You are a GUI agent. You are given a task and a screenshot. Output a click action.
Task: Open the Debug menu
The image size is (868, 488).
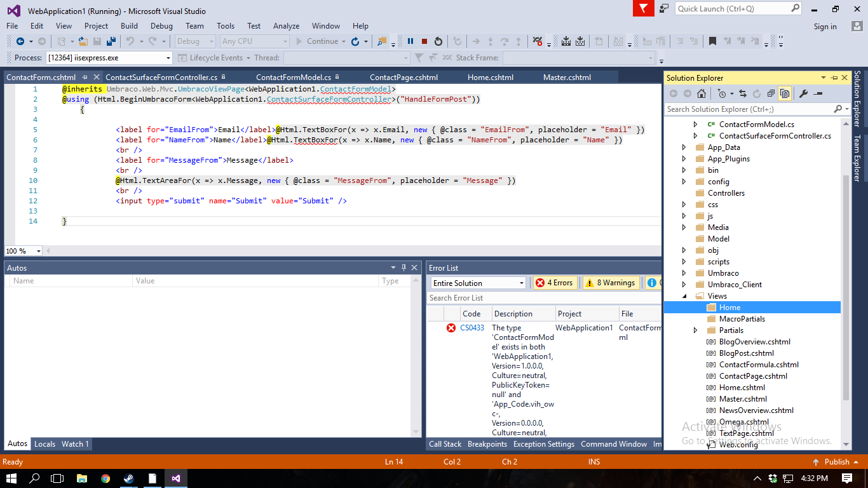pyautogui.click(x=161, y=26)
